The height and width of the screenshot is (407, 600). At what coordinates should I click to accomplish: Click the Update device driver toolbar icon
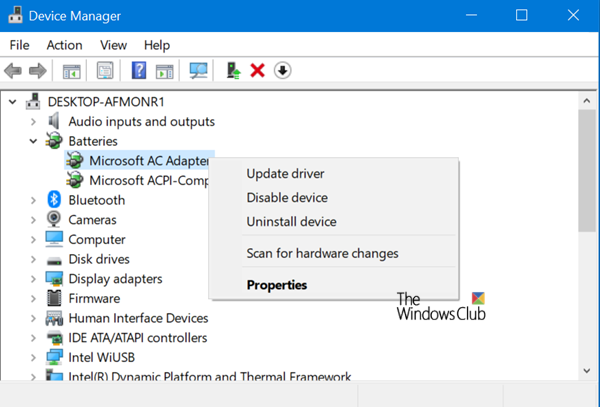coord(234,70)
